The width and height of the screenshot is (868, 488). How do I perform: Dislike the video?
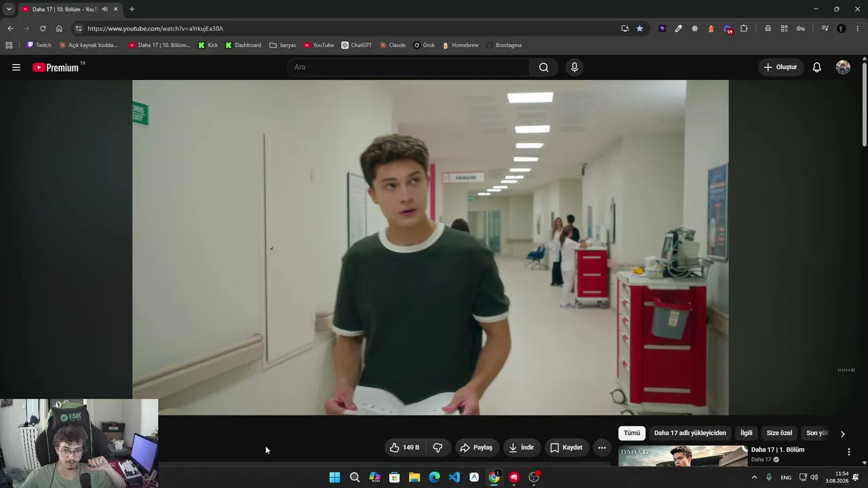pos(438,447)
